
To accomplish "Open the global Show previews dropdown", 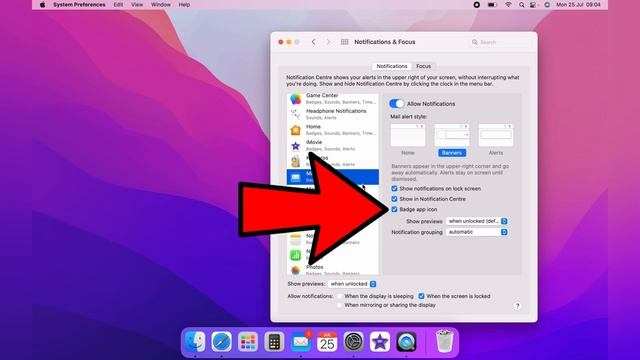I will click(x=352, y=284).
